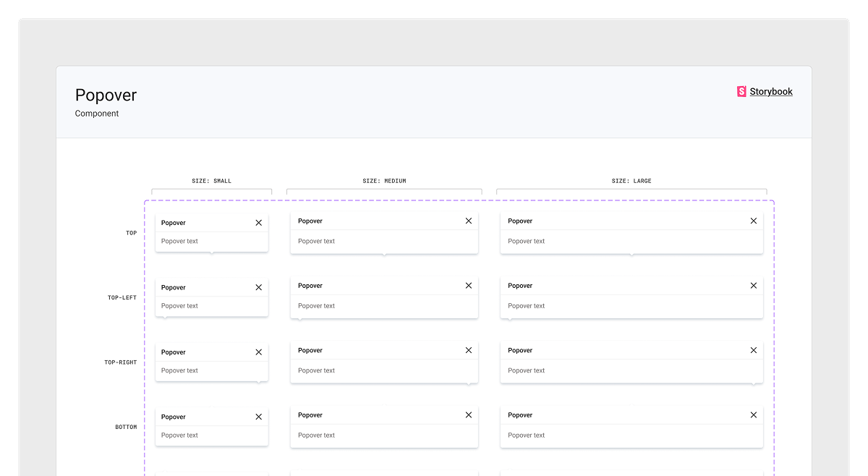Dismiss the medium TOP-LEFT popover with its X
The width and height of the screenshot is (868, 476).
[x=469, y=286]
